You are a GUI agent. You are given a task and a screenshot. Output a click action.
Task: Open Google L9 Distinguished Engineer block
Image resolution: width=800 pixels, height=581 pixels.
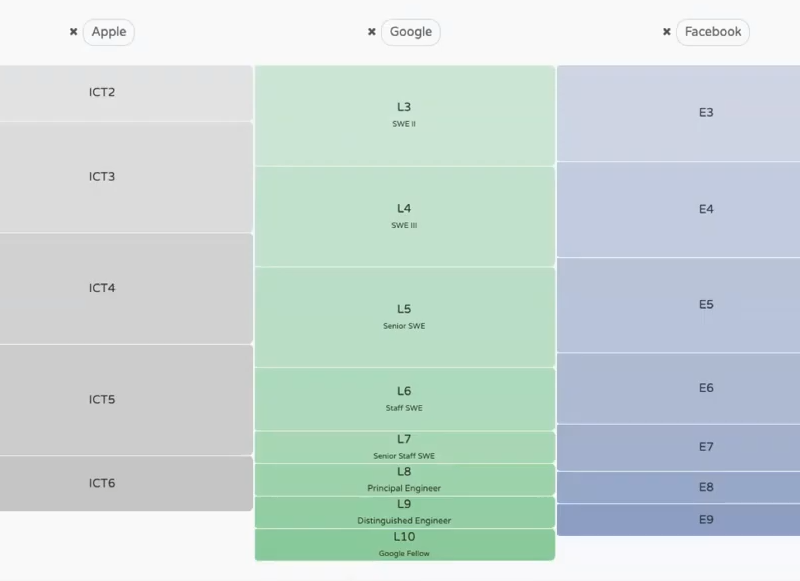[x=404, y=512]
